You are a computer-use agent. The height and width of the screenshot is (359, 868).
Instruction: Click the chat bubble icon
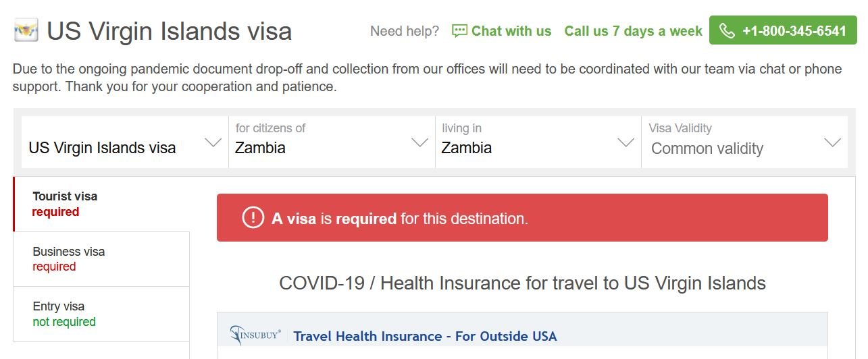tap(459, 31)
